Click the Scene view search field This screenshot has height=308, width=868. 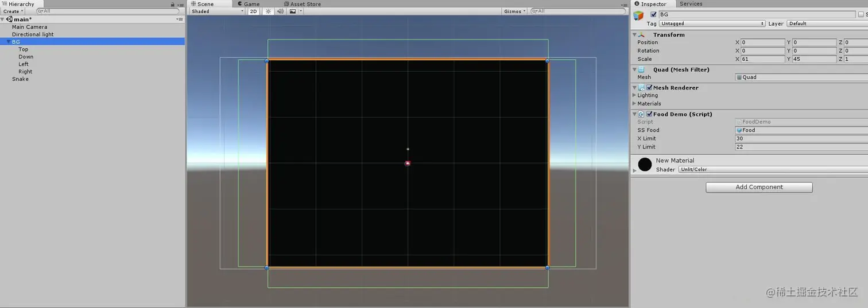[579, 11]
